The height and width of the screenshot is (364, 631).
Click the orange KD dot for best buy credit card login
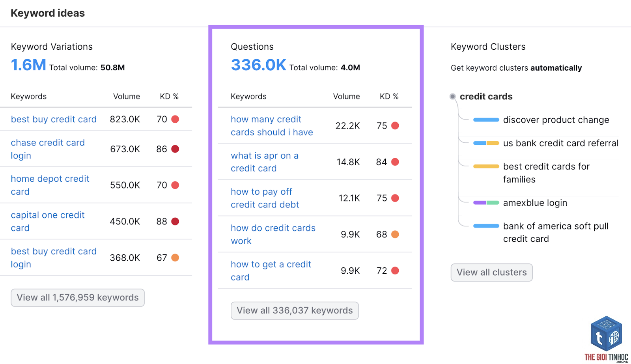175,258
